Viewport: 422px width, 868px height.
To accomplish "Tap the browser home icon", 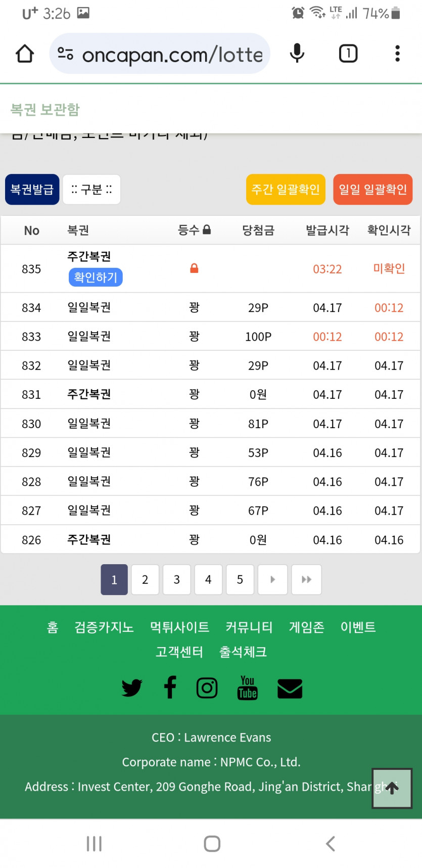I will [25, 54].
